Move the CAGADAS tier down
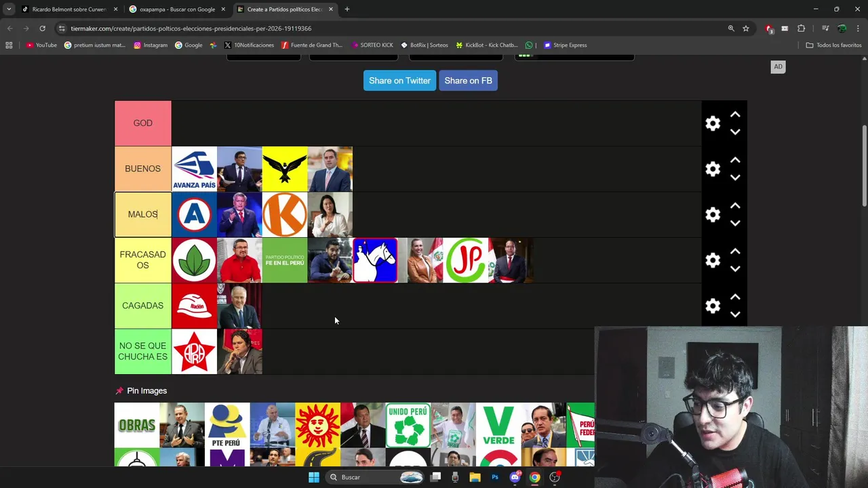868x488 pixels. pyautogui.click(x=735, y=314)
